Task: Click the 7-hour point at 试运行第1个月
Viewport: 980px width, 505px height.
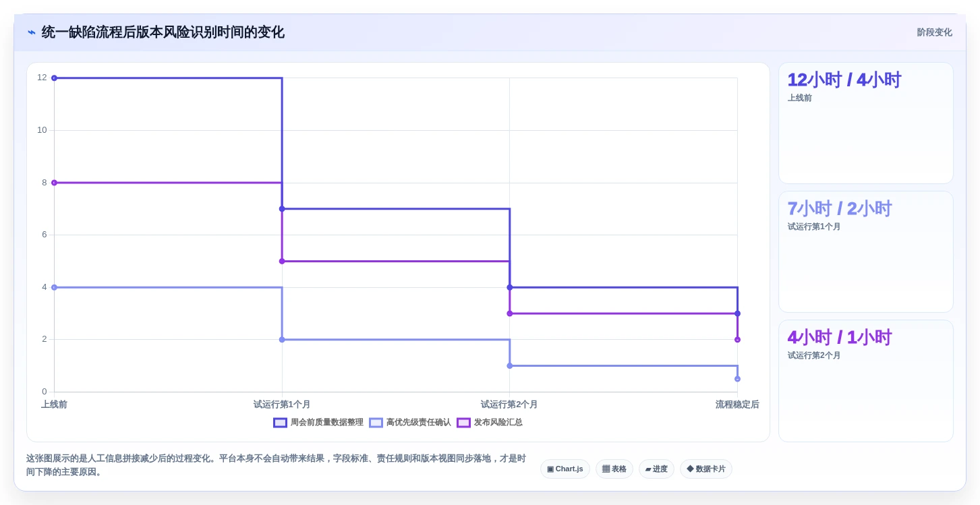Action: point(282,209)
